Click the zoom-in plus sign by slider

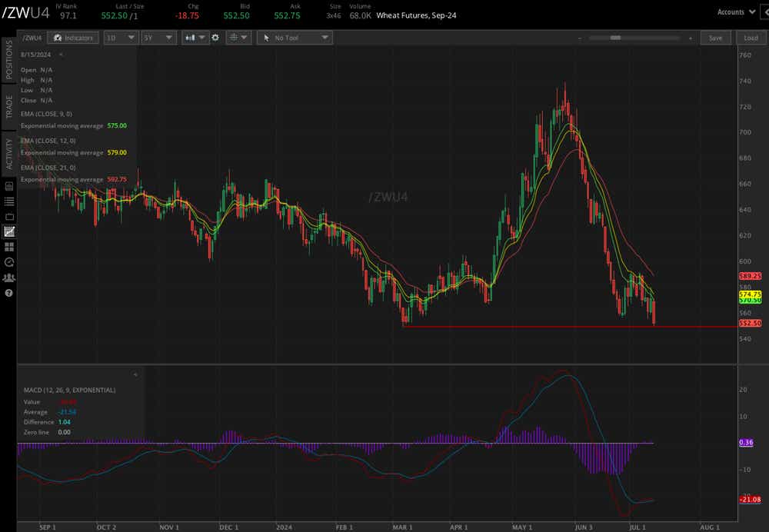pyautogui.click(x=691, y=38)
